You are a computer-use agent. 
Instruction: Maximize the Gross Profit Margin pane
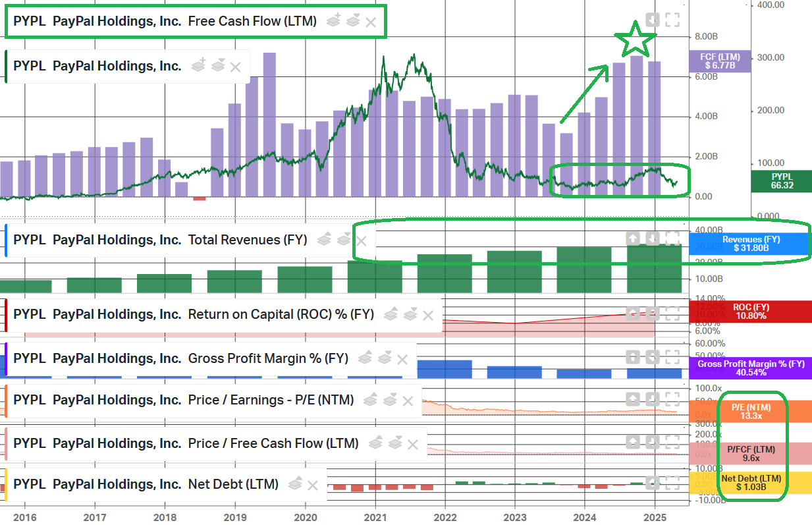[672, 357]
